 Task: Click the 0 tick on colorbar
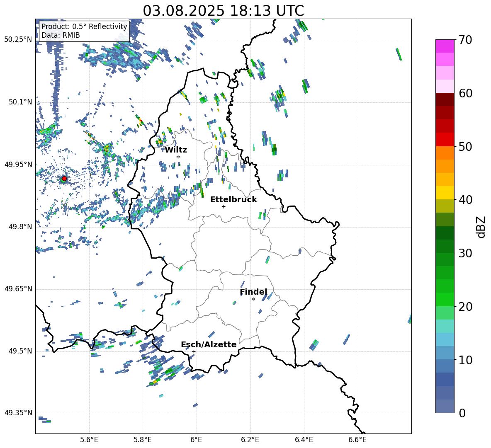(462, 413)
